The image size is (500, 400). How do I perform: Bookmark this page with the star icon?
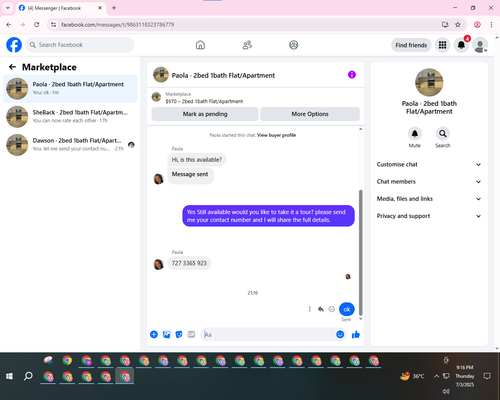click(x=458, y=24)
